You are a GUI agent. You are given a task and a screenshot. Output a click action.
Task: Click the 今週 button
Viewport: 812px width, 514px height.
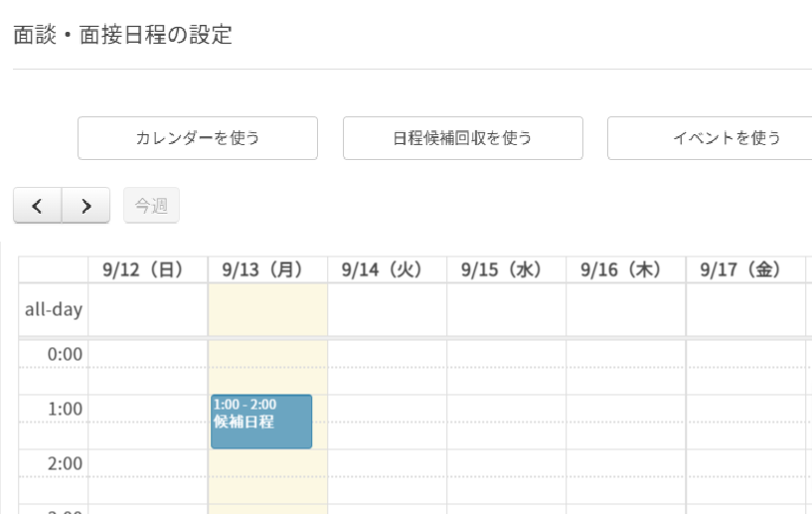tap(151, 206)
